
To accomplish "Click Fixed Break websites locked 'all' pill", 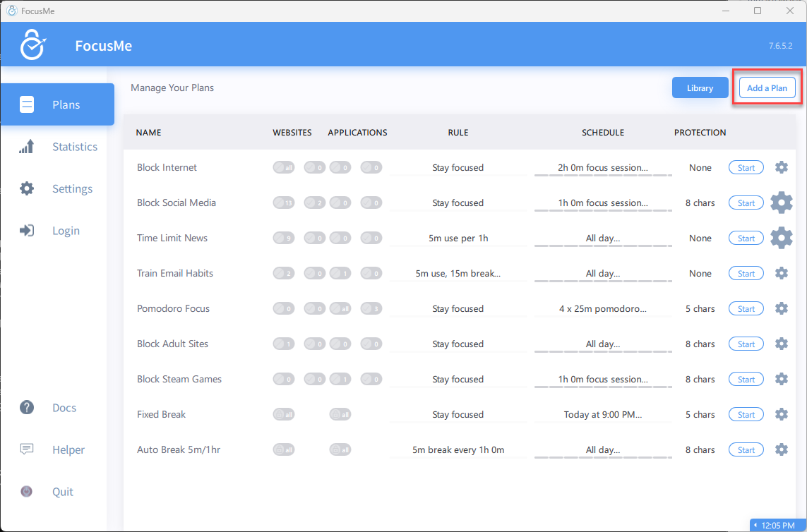I will tap(284, 414).
